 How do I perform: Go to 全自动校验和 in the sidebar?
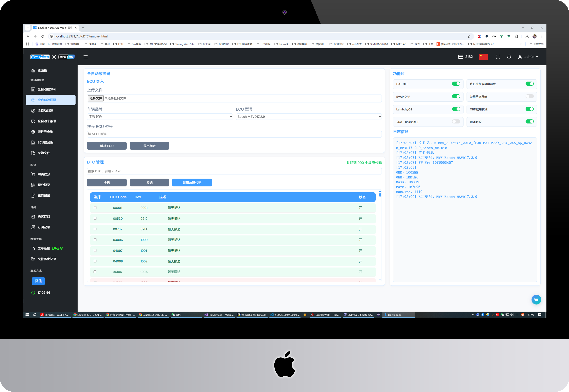click(47, 89)
